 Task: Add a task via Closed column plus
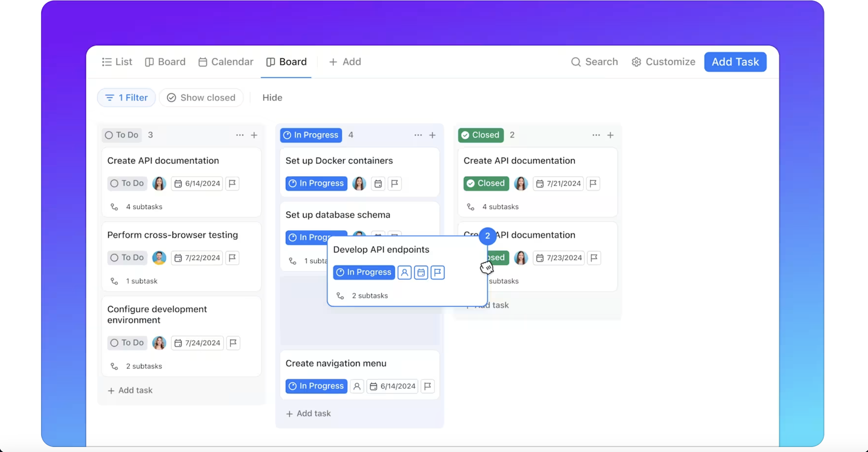click(610, 135)
